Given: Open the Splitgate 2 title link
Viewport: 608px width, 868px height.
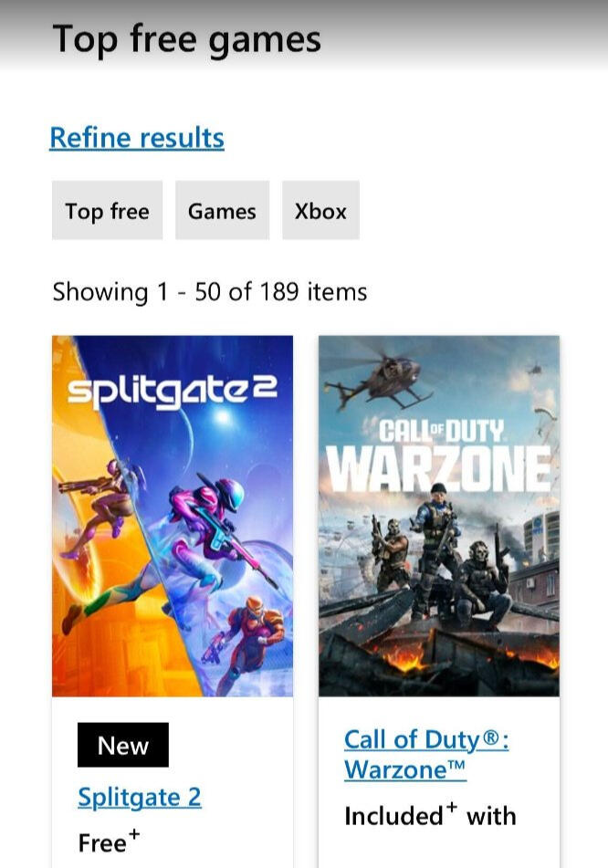Looking at the screenshot, I should pos(140,797).
